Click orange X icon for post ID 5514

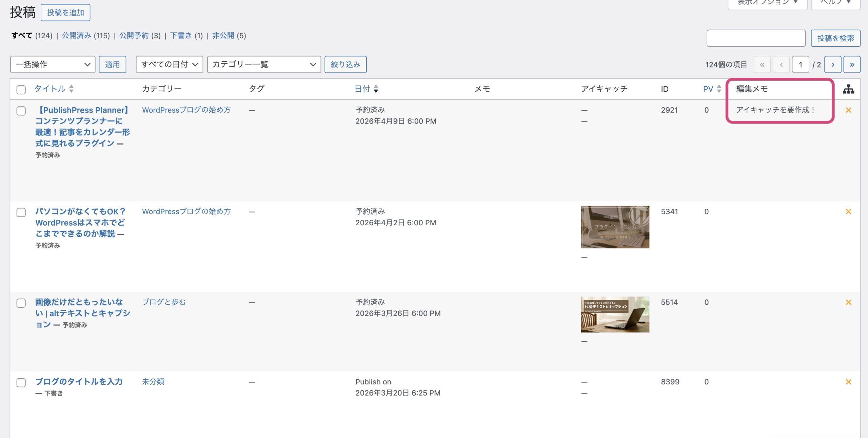pyautogui.click(x=848, y=302)
